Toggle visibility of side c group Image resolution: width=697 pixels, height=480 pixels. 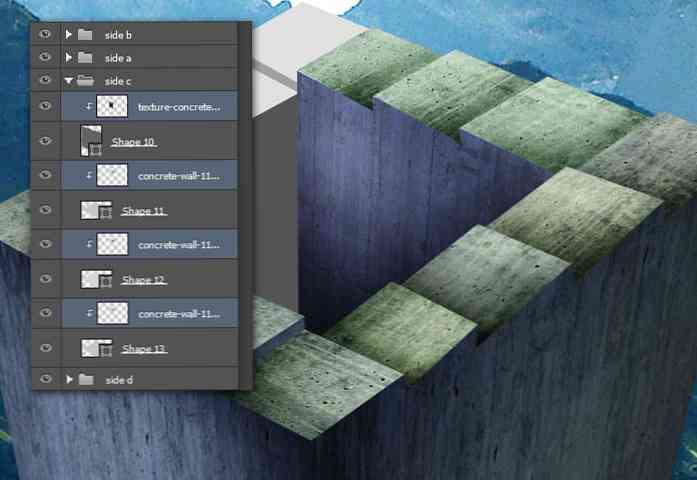[45, 80]
